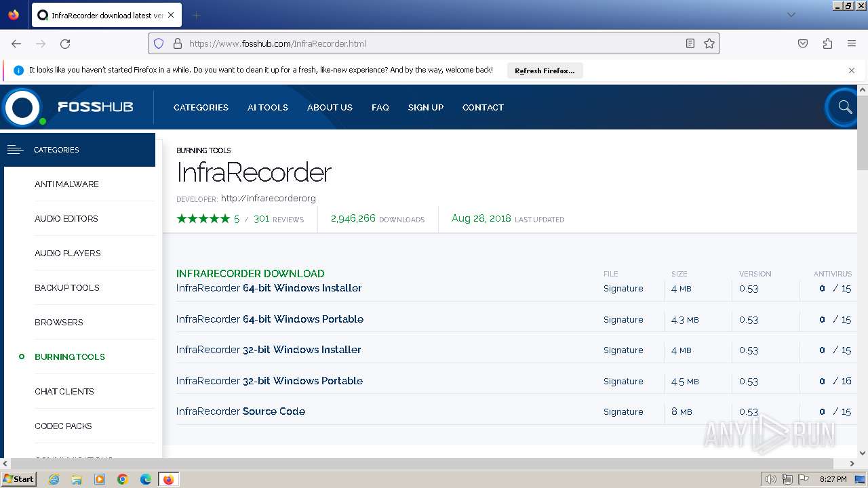Click the Burning Tools breadcrumb above title

203,150
